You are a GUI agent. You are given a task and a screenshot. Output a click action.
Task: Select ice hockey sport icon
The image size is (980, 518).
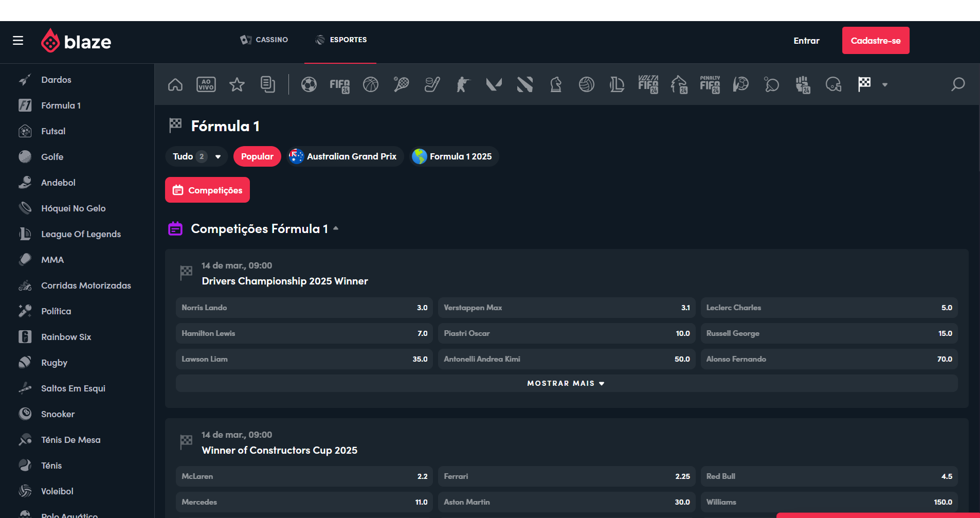432,84
